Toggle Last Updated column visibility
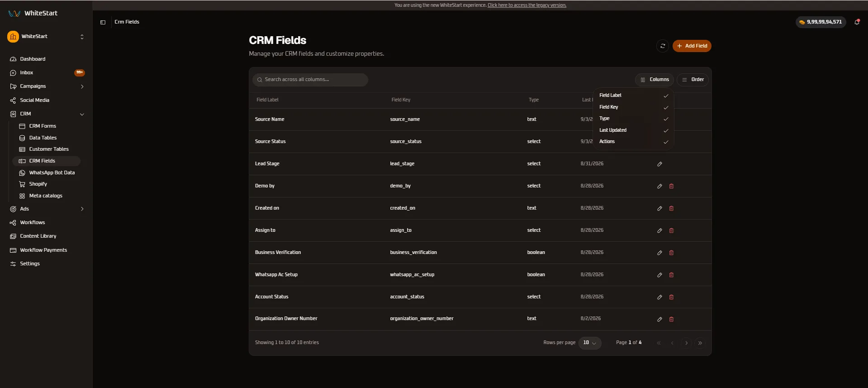 [x=633, y=130]
